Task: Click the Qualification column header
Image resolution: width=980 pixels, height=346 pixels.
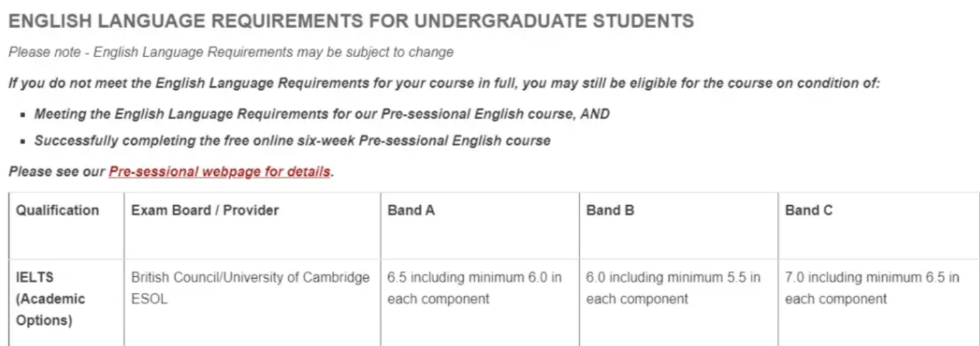Action: (x=57, y=210)
